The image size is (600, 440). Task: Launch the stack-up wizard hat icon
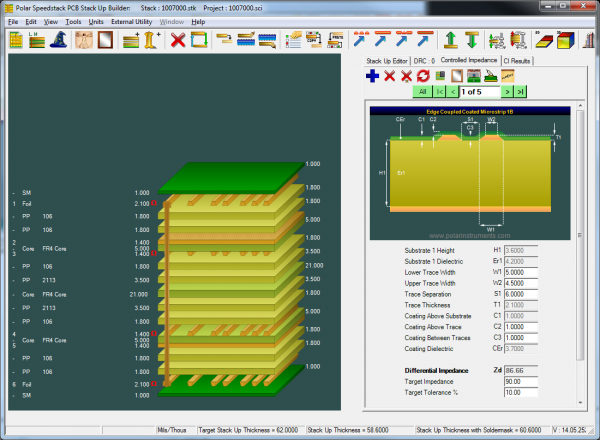[59, 40]
